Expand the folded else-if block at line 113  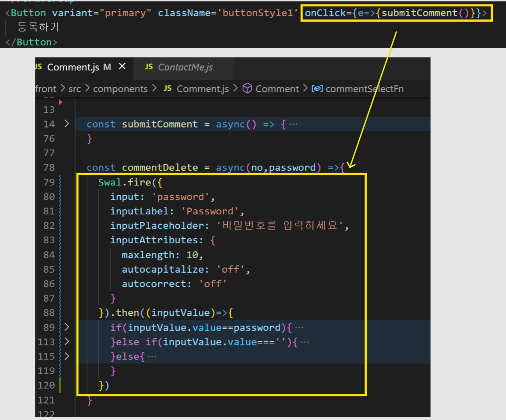pos(67,342)
